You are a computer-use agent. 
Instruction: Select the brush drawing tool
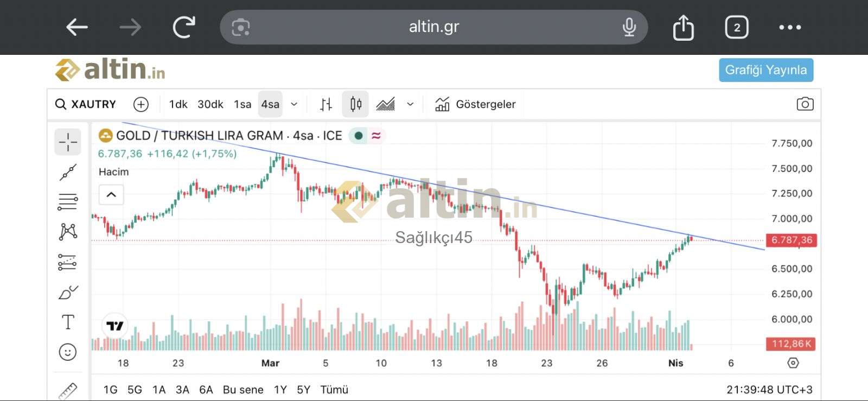click(x=68, y=293)
